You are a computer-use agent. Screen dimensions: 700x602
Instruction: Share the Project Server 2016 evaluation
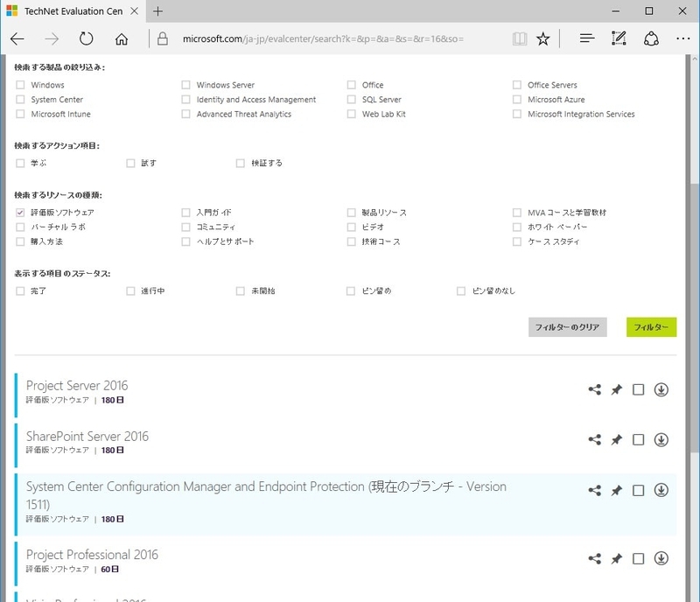(596, 390)
